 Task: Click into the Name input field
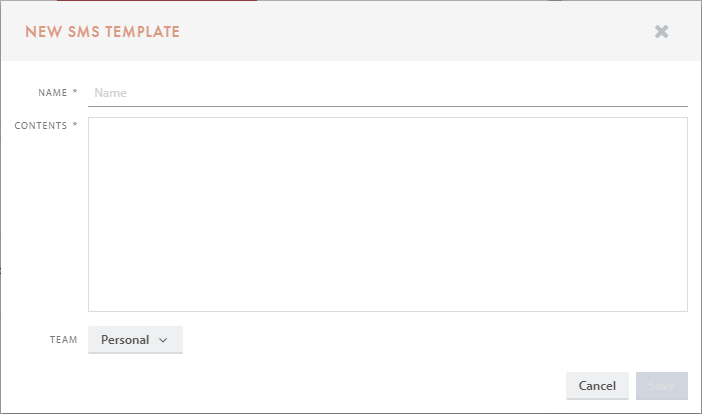(387, 92)
